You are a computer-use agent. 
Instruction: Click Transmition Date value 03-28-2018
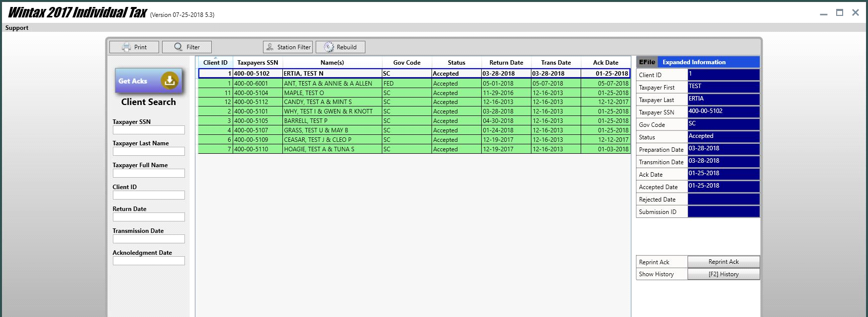723,162
